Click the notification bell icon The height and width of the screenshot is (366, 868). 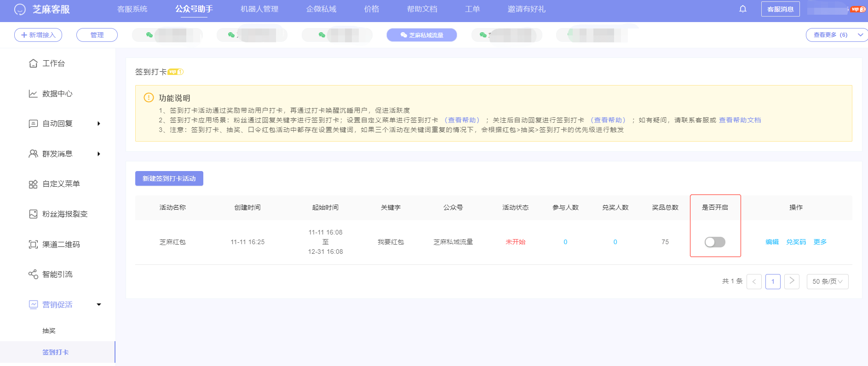click(742, 9)
